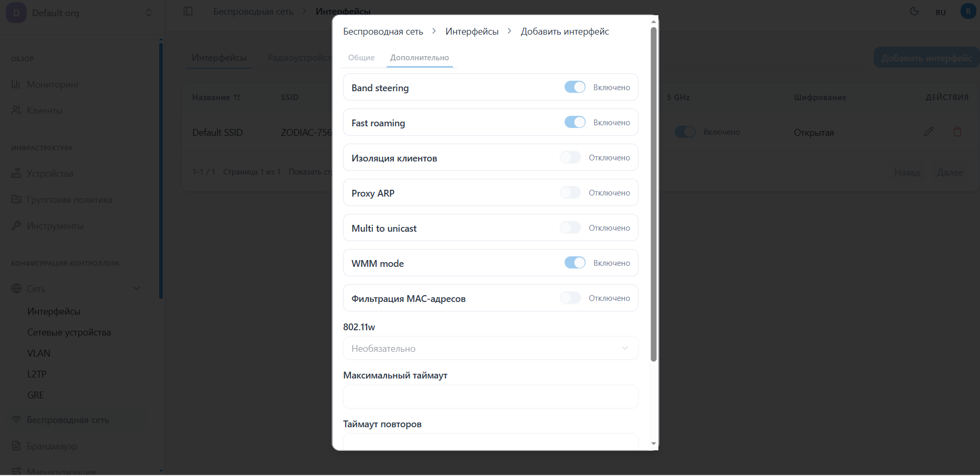This screenshot has height=476, width=980.
Task: Open Устройства via its sidebar icon
Action: click(17, 173)
